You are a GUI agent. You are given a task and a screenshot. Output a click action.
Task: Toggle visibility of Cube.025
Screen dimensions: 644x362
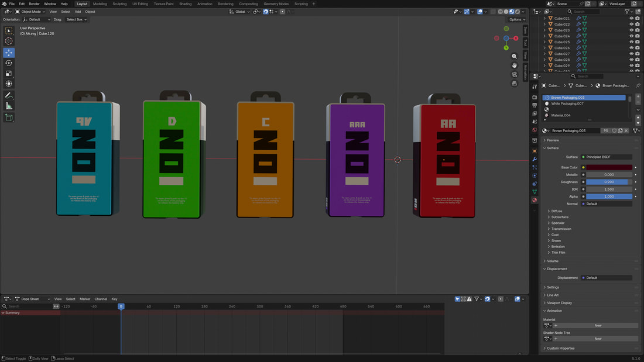tap(631, 42)
